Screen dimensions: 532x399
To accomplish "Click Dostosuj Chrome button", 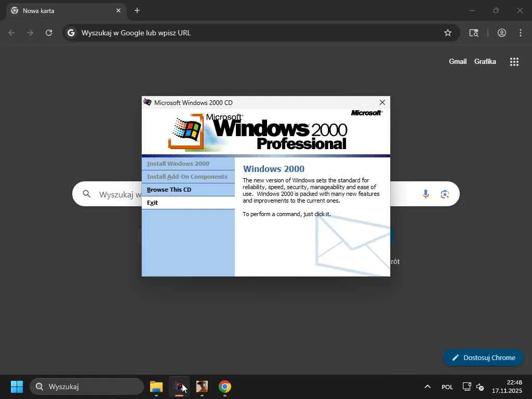I will click(483, 357).
